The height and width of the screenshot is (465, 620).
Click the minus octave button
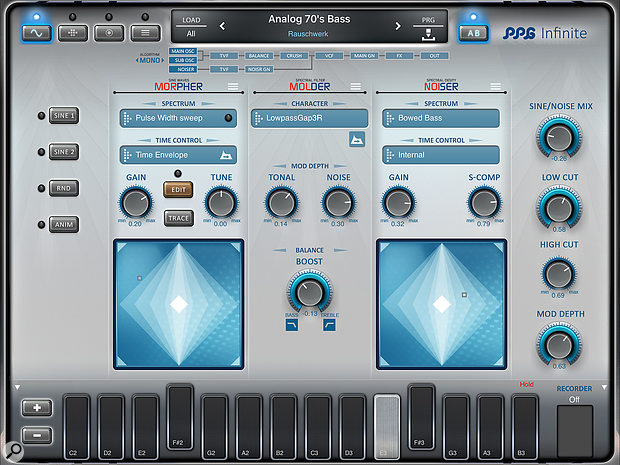point(37,435)
